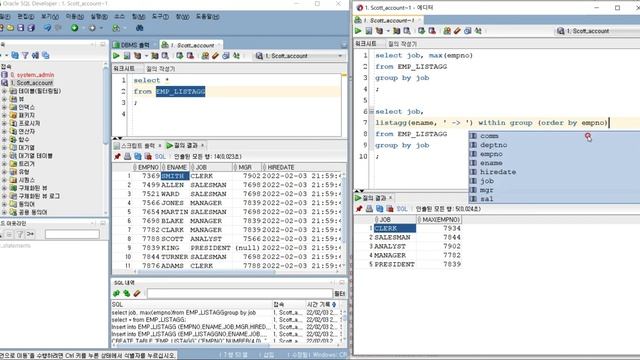Run statement in the main Scott_account worksheet
Image resolution: width=640 pixels, height=360 pixels.
(116, 56)
